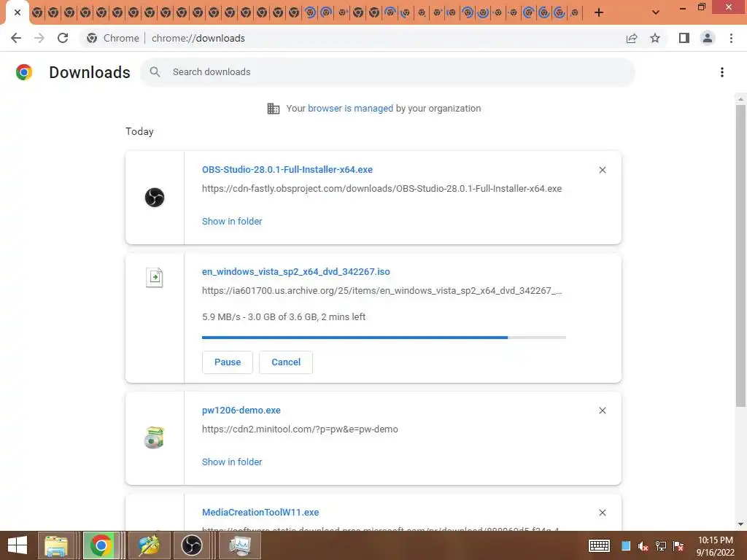Open the Windows Start menu

(18, 545)
